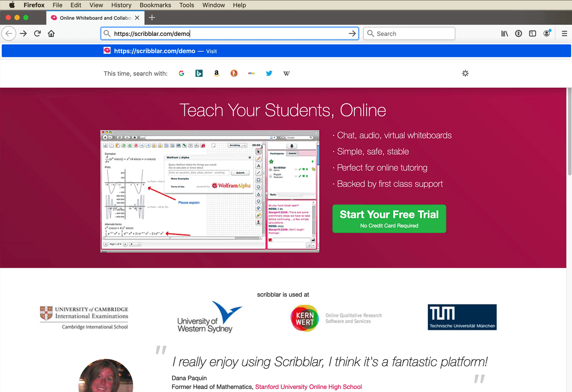Click the University of Cambridge logo
The height and width of the screenshot is (392, 572).
point(84,318)
